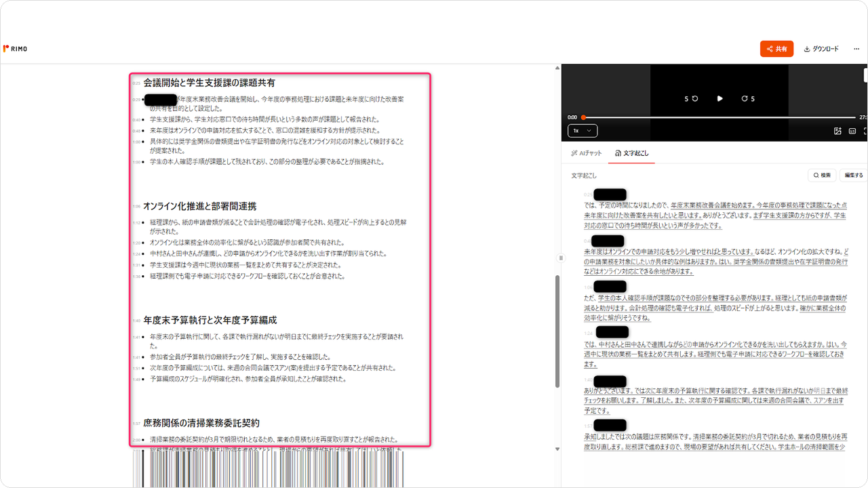Jump to timestamp 1:24 in summary
This screenshot has height=488, width=868.
pos(136,254)
